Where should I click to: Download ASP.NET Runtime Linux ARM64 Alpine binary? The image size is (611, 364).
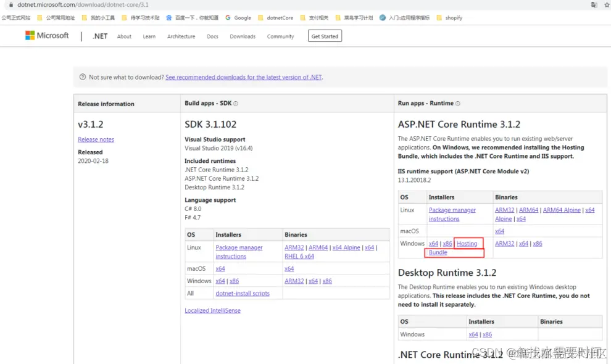click(562, 210)
